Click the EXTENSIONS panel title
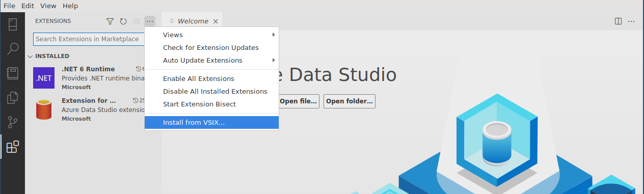The image size is (644, 194). (53, 21)
